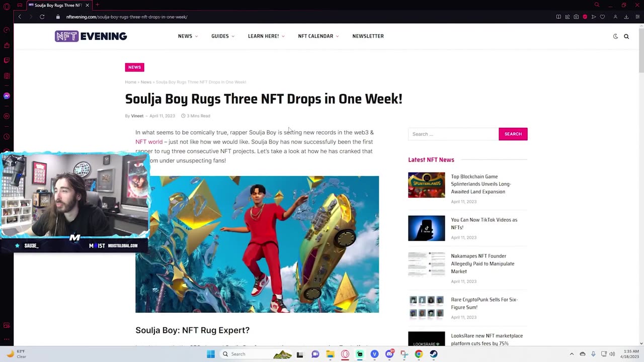Focus the sidebar Search input field
This screenshot has width=644, height=362.
(453, 134)
